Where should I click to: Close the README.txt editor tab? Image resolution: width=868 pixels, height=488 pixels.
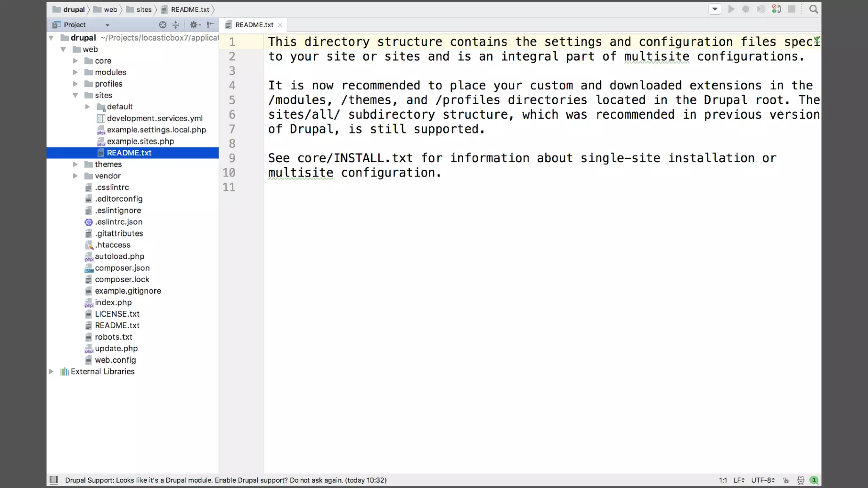point(280,25)
